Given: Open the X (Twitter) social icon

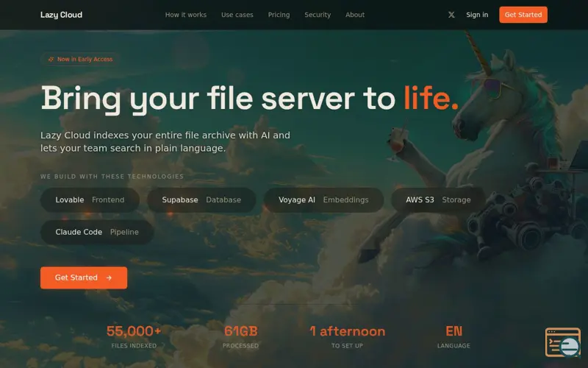Looking at the screenshot, I should [451, 15].
